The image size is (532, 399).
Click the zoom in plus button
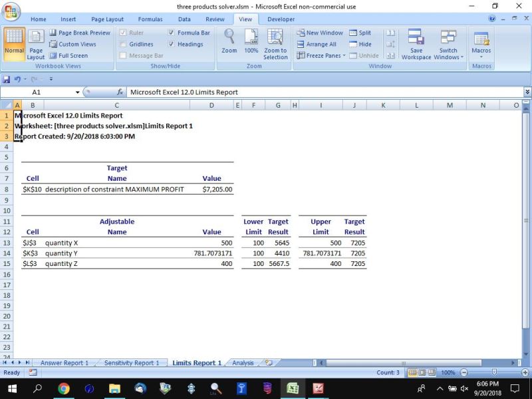coord(525,372)
